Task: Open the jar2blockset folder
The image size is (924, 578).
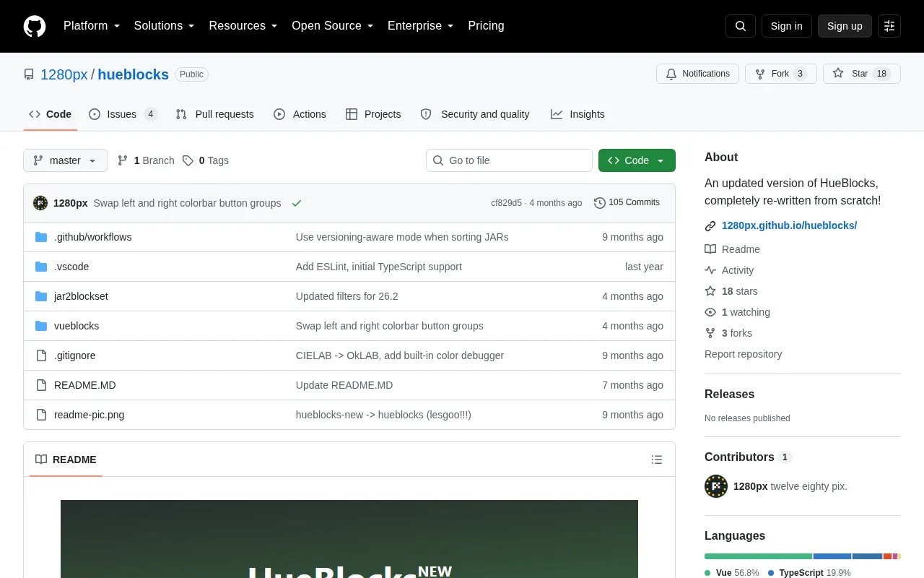Action: 81,296
